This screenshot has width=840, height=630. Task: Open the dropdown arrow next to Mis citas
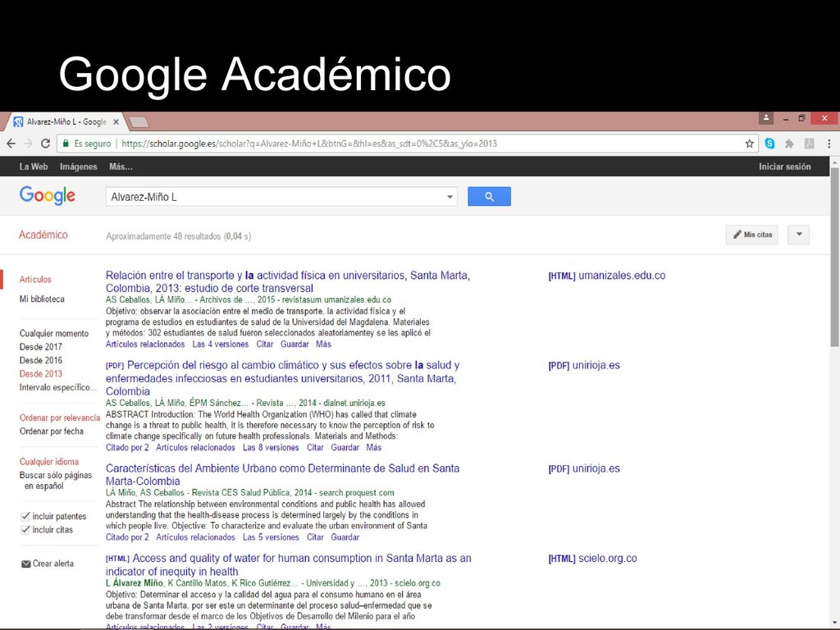799,235
